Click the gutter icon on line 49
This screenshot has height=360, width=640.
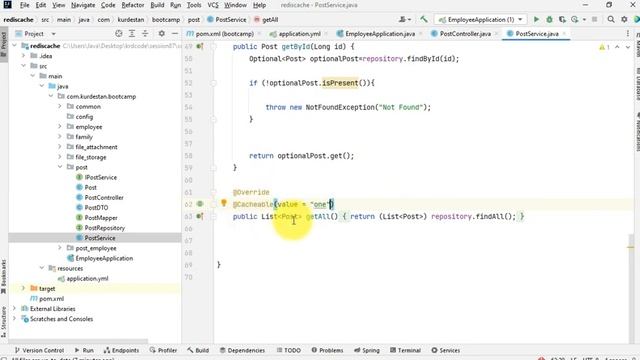200,47
